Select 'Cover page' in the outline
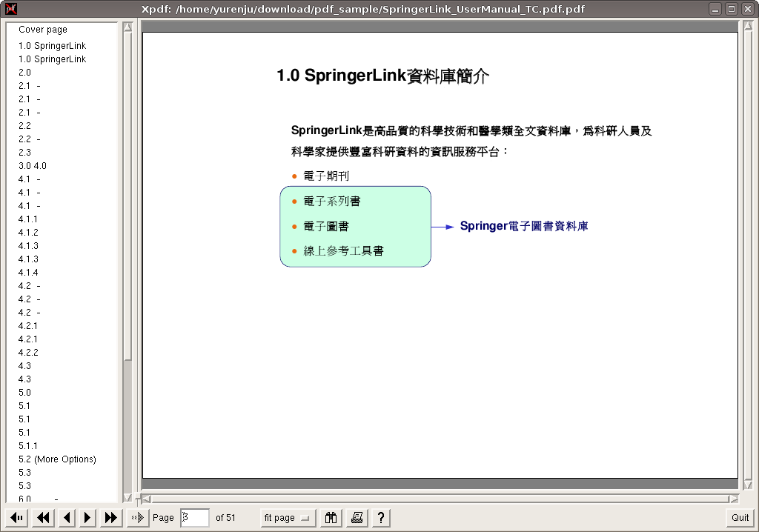759x532 pixels. [x=43, y=30]
